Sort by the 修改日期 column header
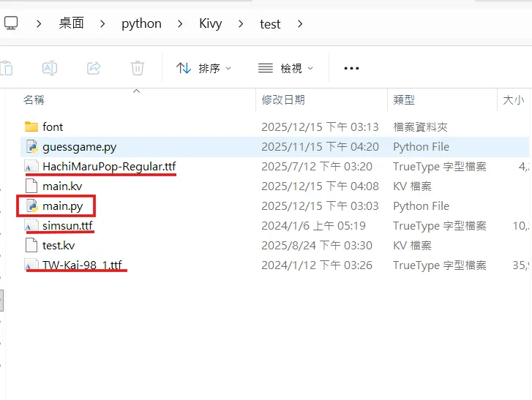 click(283, 100)
